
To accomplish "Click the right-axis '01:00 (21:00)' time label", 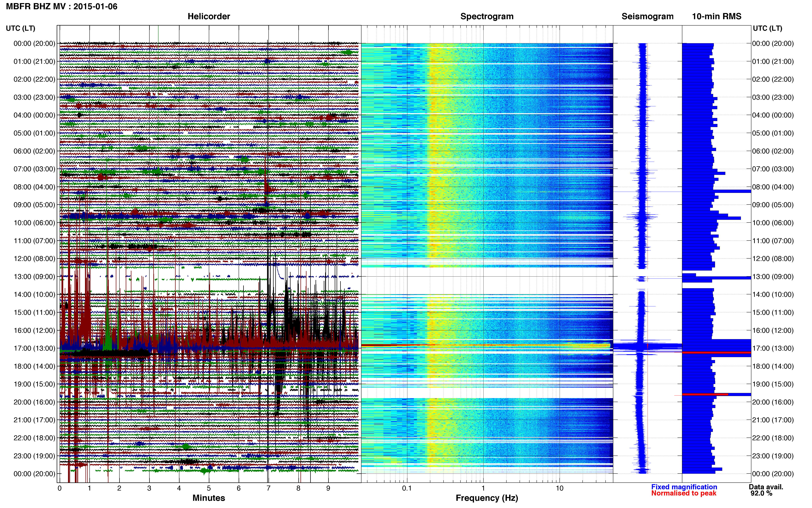I will pyautogui.click(x=773, y=62).
